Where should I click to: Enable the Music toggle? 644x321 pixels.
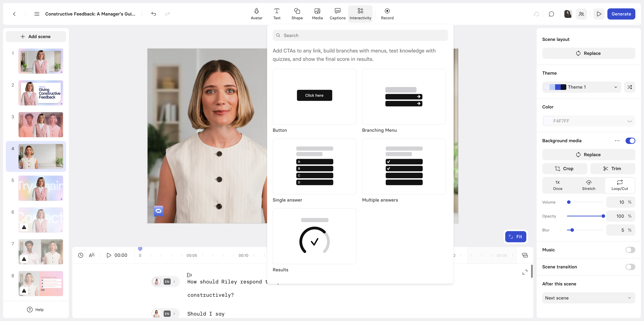pos(630,250)
